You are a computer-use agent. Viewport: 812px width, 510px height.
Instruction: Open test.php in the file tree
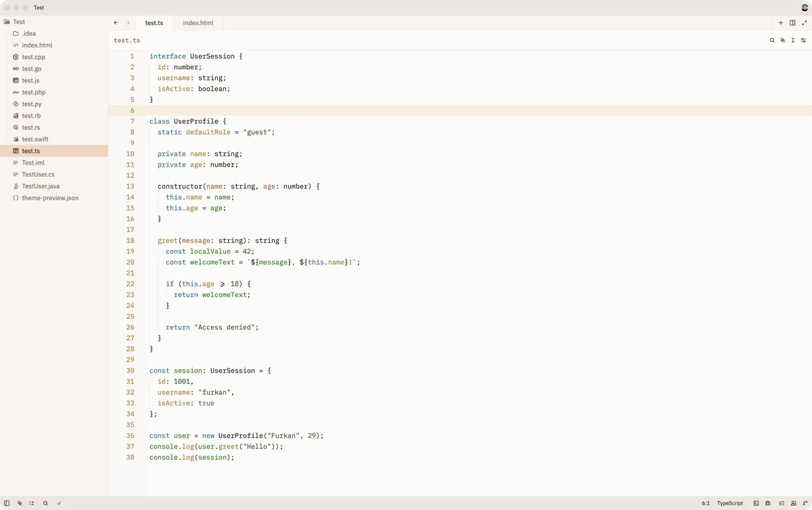coord(54,92)
